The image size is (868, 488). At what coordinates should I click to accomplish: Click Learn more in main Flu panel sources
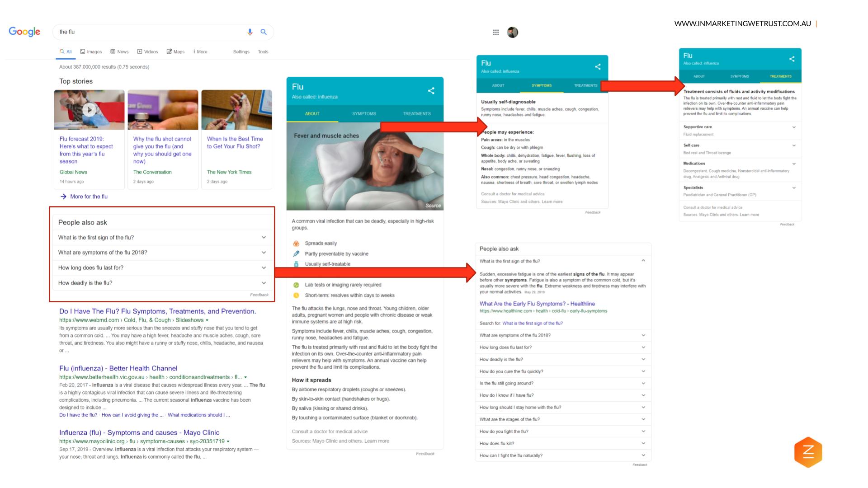pyautogui.click(x=377, y=441)
